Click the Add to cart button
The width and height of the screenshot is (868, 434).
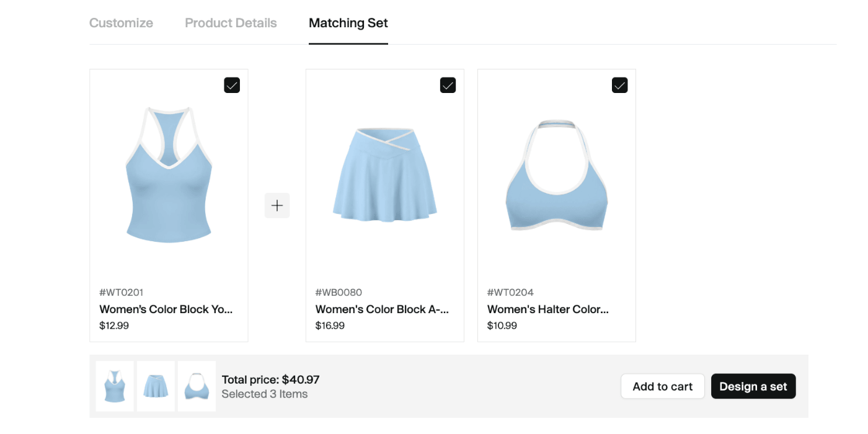[x=663, y=386]
